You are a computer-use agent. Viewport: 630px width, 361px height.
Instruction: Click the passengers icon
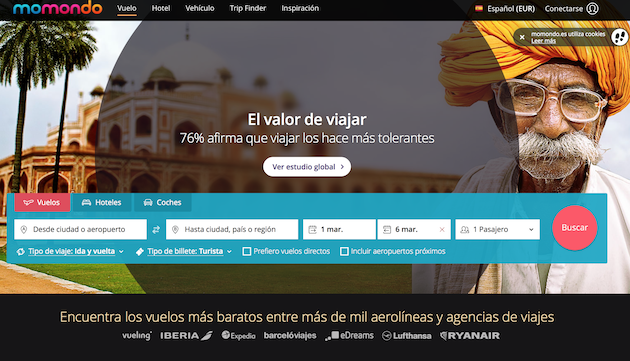pyautogui.click(x=464, y=230)
